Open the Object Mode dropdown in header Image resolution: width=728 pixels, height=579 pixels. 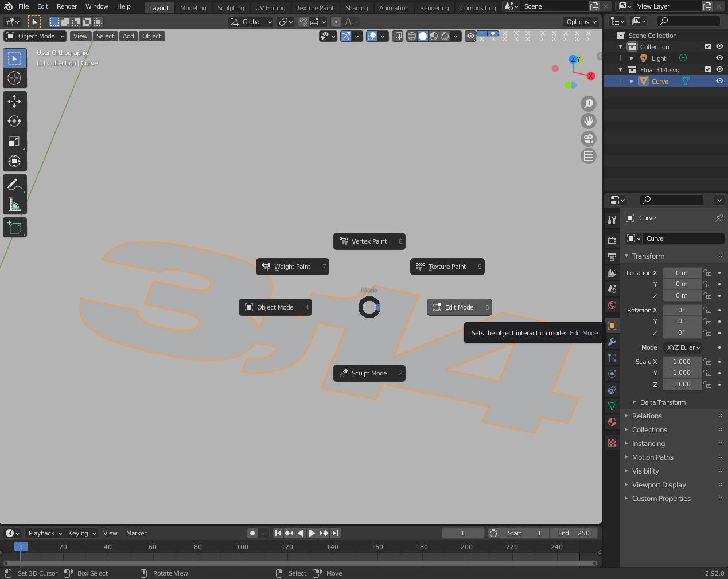coord(35,36)
